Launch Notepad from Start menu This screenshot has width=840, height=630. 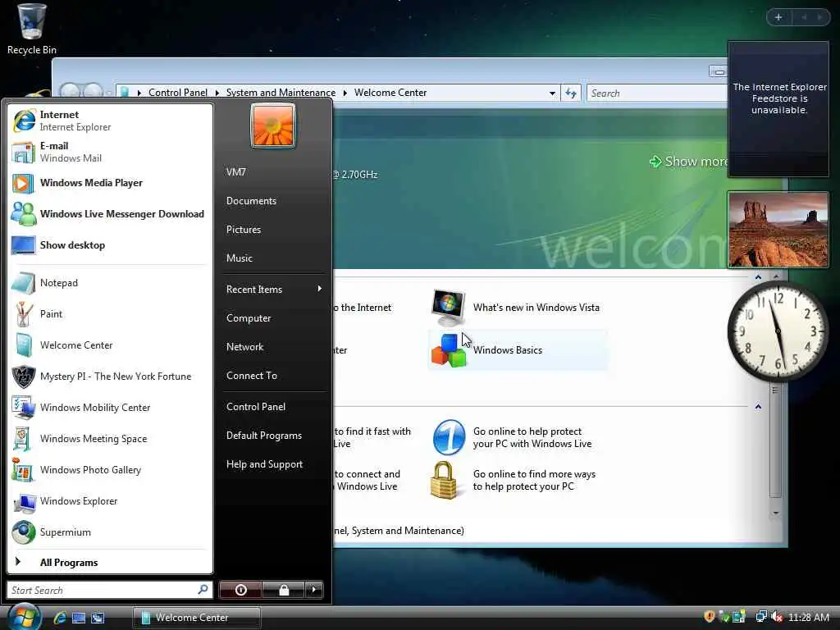click(x=110, y=283)
